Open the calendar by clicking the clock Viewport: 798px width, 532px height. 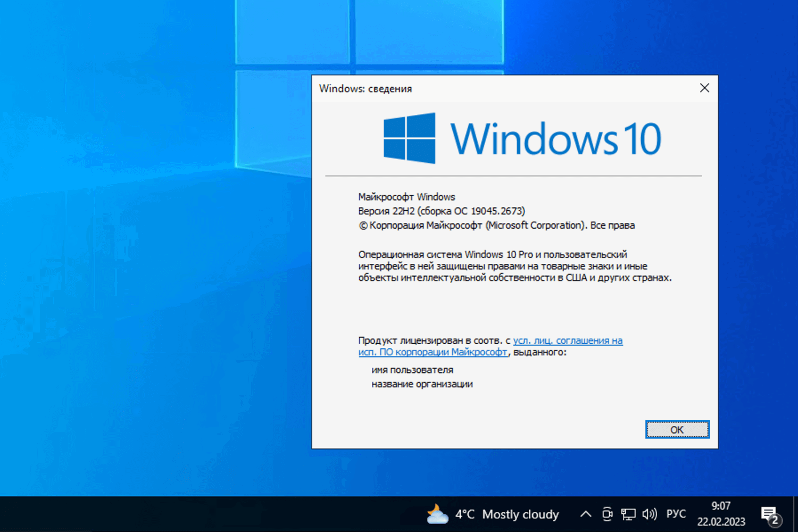click(x=721, y=508)
